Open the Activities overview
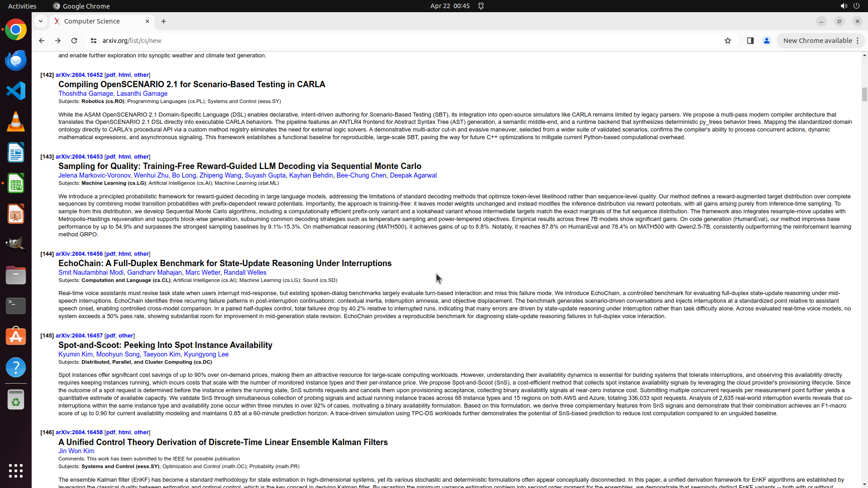Image resolution: width=868 pixels, height=488 pixels. 22,6
